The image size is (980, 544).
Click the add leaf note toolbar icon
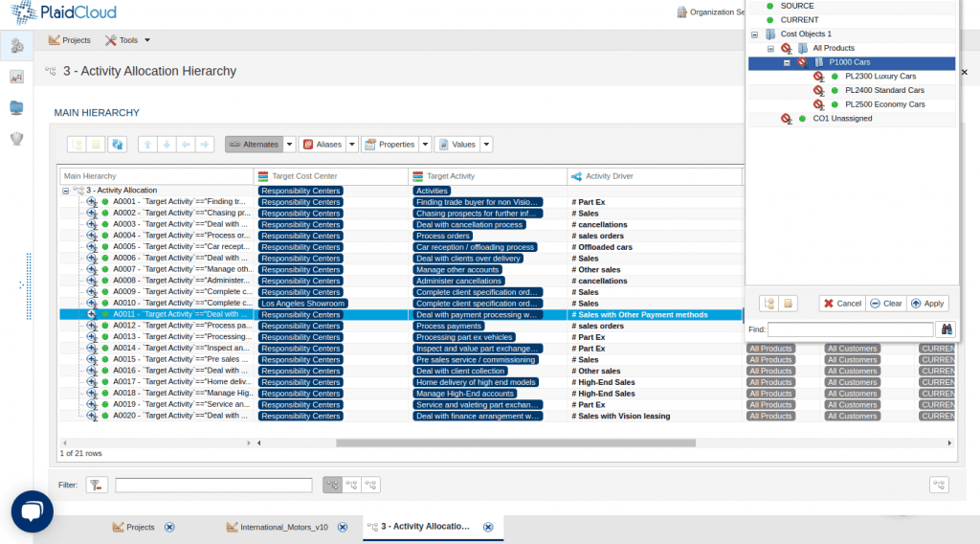[97, 145]
